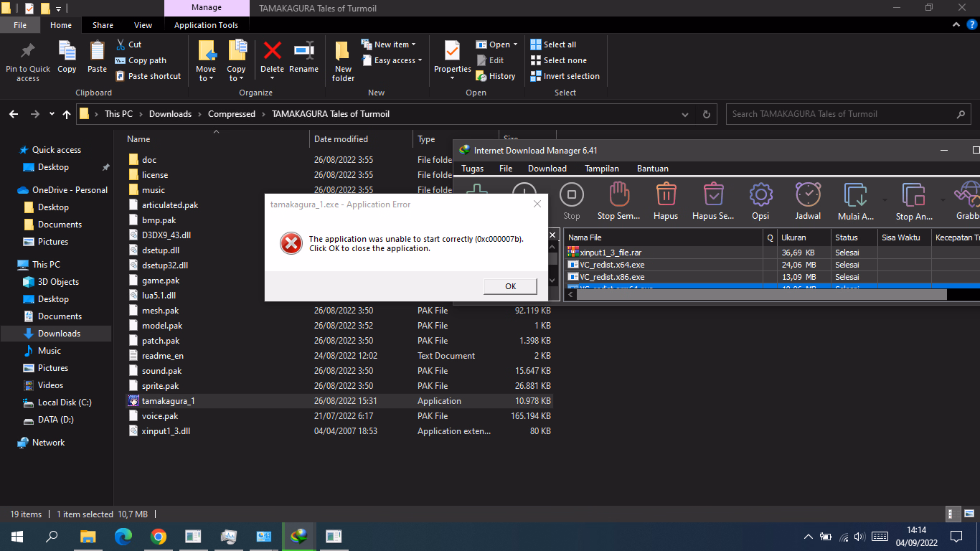Open file History from ribbon

point(496,76)
